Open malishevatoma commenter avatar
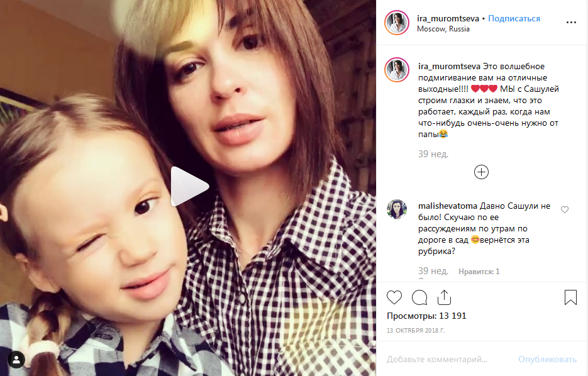 click(x=397, y=209)
